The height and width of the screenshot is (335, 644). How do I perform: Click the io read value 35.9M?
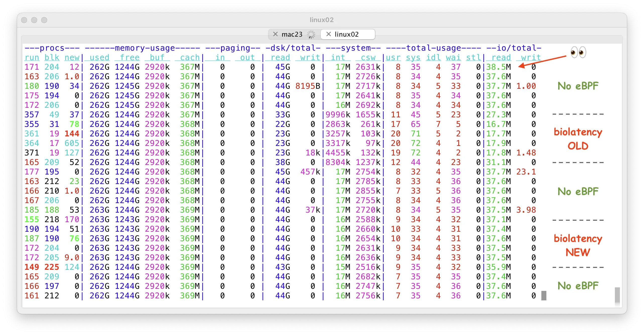point(499,267)
